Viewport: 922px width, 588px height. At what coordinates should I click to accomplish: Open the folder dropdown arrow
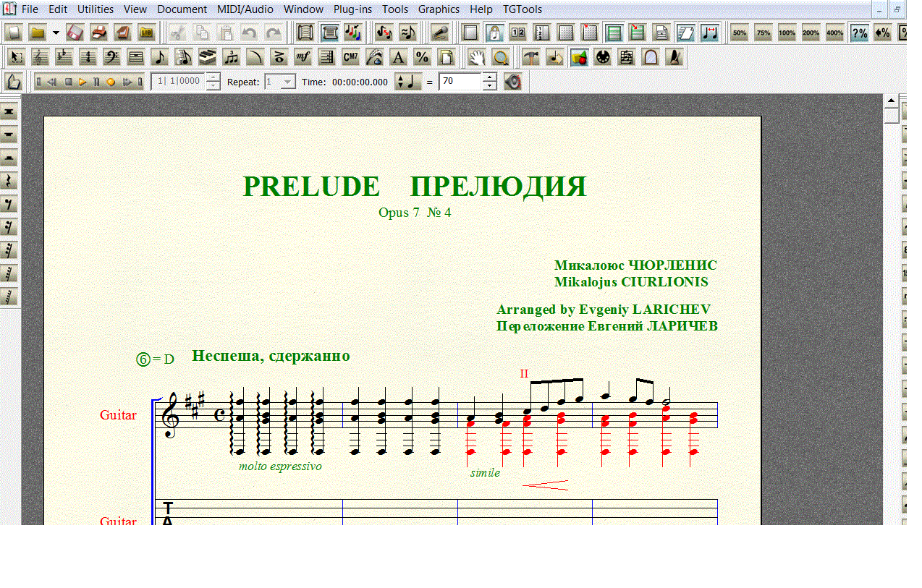(56, 33)
